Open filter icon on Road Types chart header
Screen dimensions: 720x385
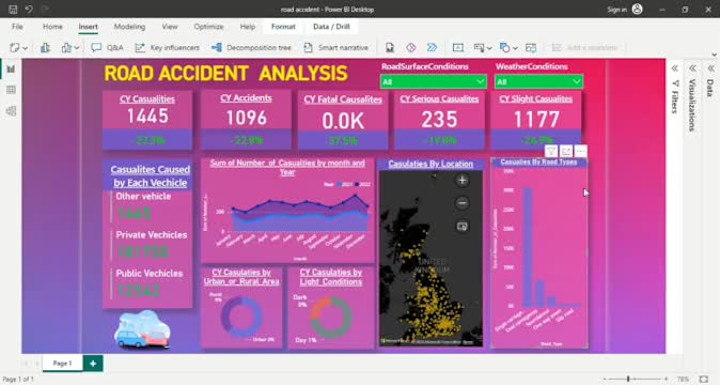[x=551, y=151]
